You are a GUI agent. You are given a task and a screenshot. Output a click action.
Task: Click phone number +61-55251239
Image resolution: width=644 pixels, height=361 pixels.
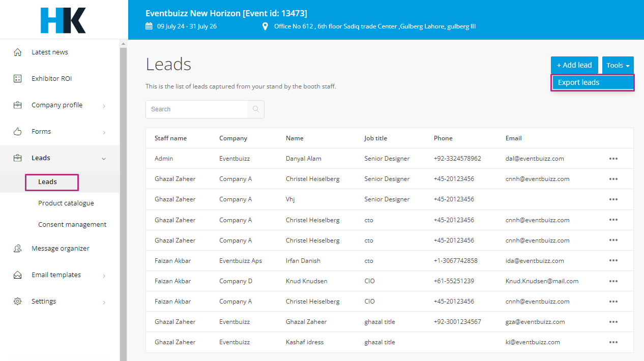454,281
